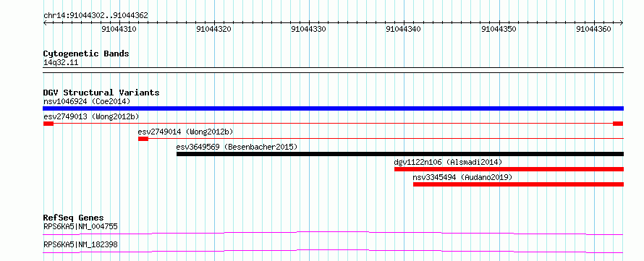Click esv2749014 red start block
Viewport: 644px width, 261px height.
tap(143, 139)
